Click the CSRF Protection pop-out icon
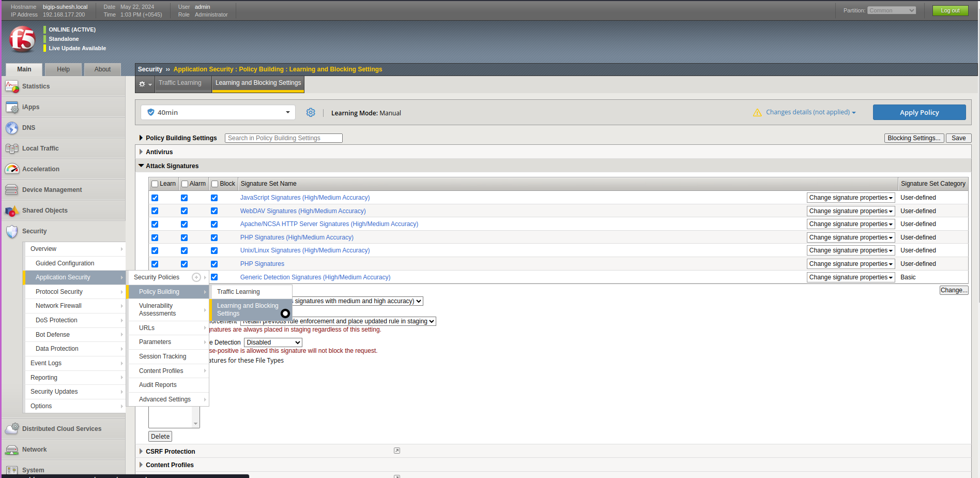This screenshot has height=478, width=980. coord(397,451)
